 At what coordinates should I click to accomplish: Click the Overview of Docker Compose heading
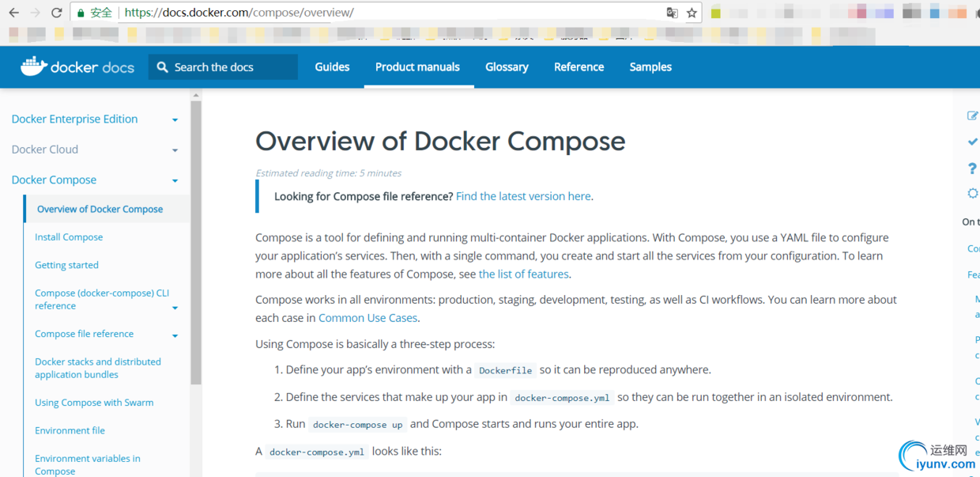tap(440, 141)
